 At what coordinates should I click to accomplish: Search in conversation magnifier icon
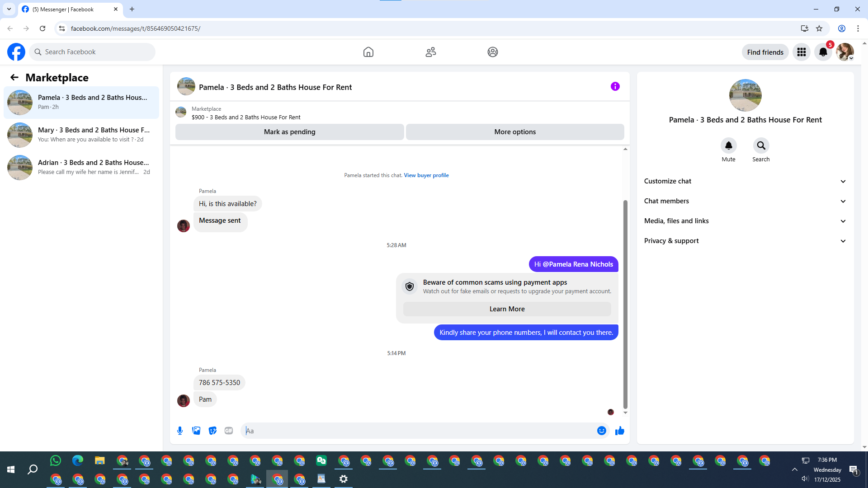click(761, 145)
